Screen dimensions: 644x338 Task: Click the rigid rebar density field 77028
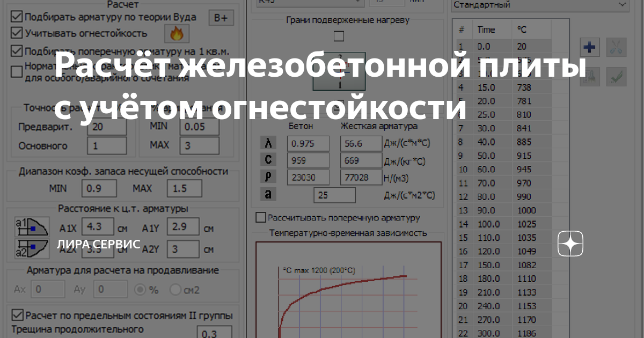(361, 177)
